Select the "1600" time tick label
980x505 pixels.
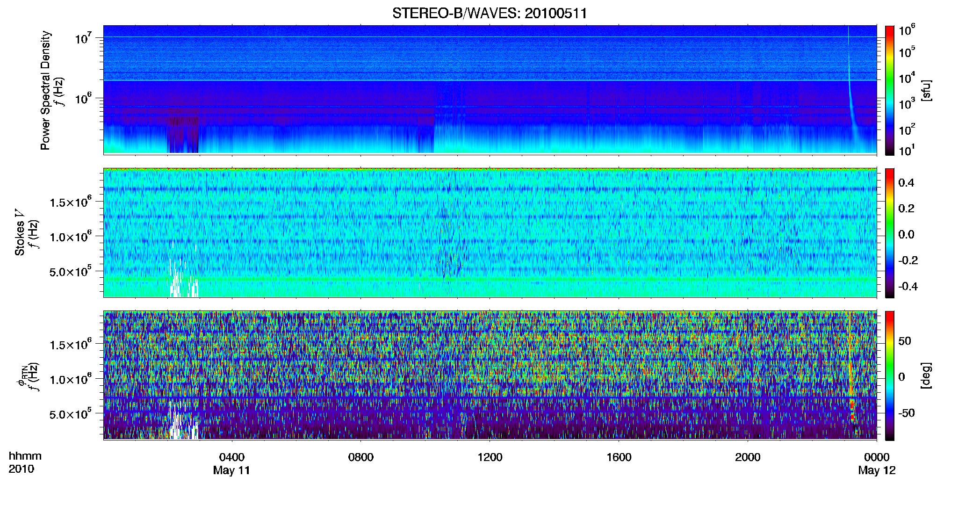pos(619,457)
